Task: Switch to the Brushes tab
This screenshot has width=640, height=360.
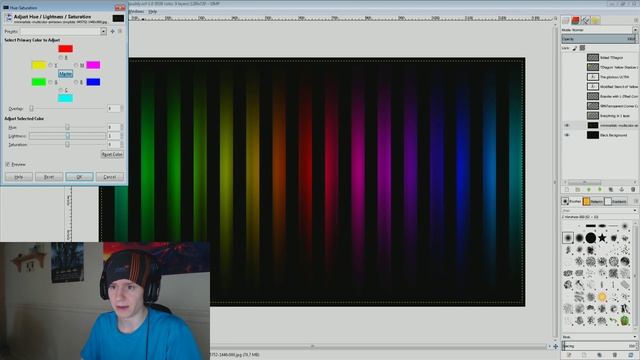Action: tap(571, 201)
